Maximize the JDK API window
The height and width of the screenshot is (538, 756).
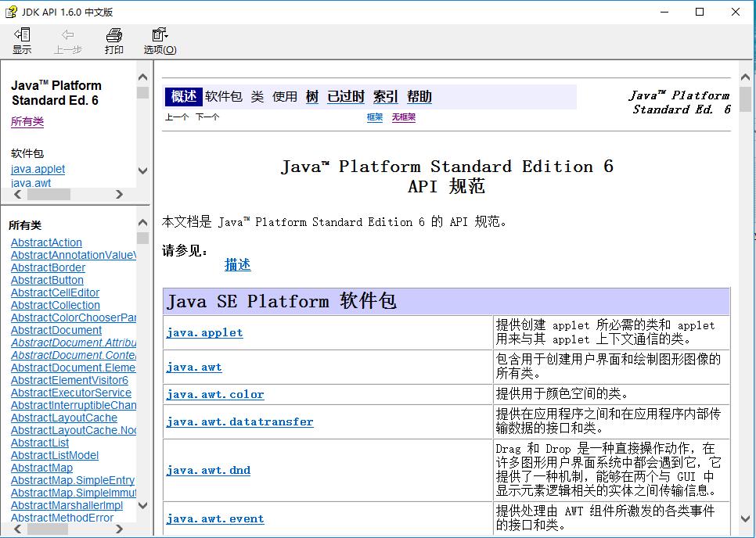(700, 12)
